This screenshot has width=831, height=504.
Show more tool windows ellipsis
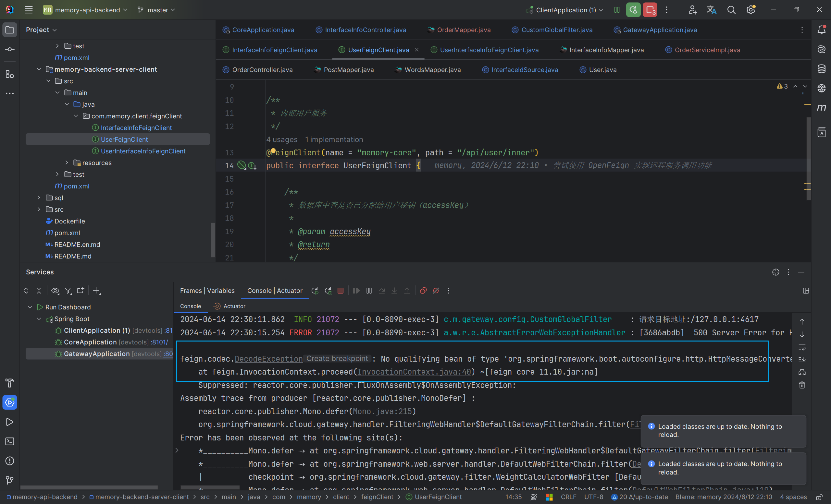click(10, 93)
